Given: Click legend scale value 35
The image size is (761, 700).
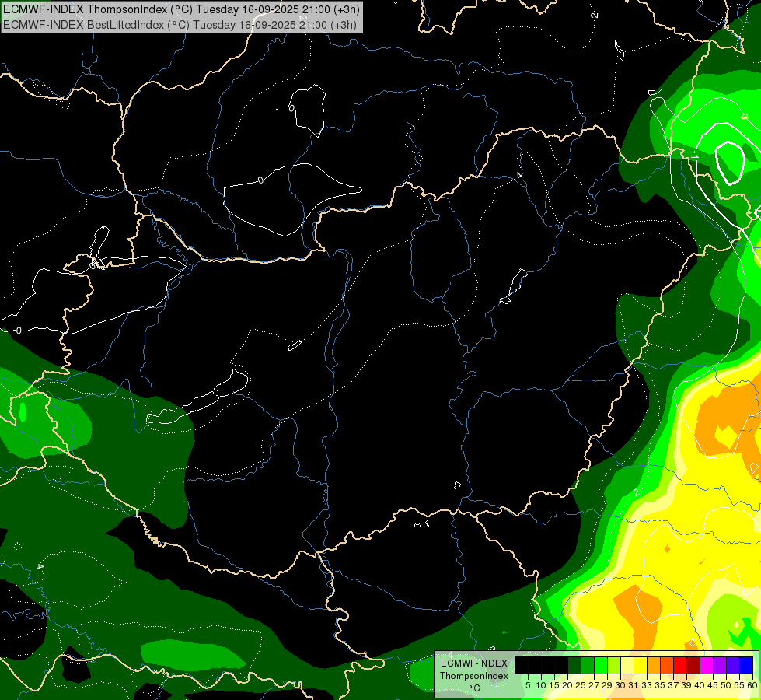Looking at the screenshot, I should 660,685.
